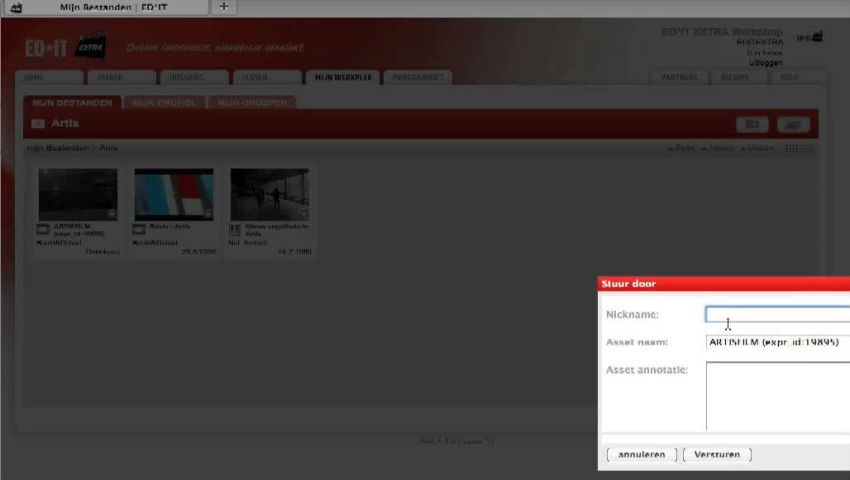850x480 pixels.
Task: Click the rightmost icon button in Artis bar
Action: point(793,124)
